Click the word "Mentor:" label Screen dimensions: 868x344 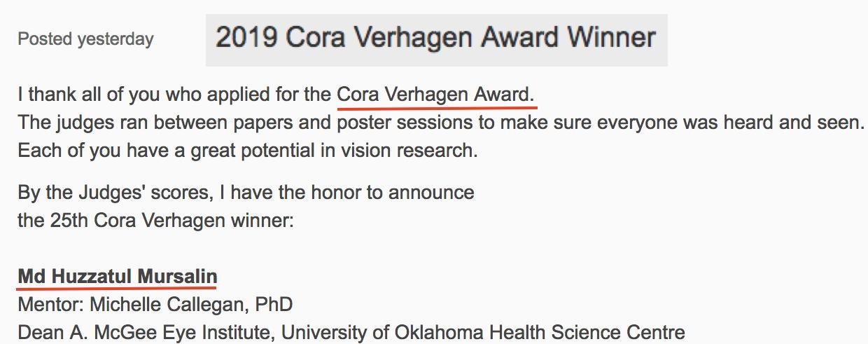tap(46, 305)
